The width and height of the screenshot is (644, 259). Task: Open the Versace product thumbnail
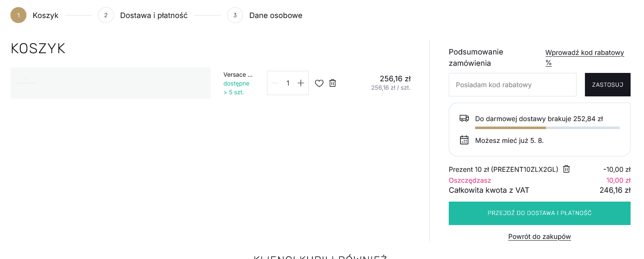pos(111,83)
